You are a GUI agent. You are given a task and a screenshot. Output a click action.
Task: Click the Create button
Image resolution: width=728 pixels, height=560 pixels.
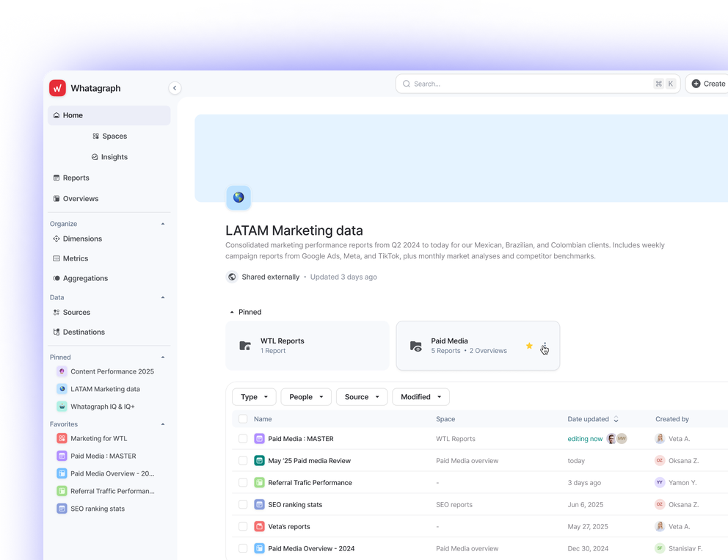pyautogui.click(x=707, y=83)
